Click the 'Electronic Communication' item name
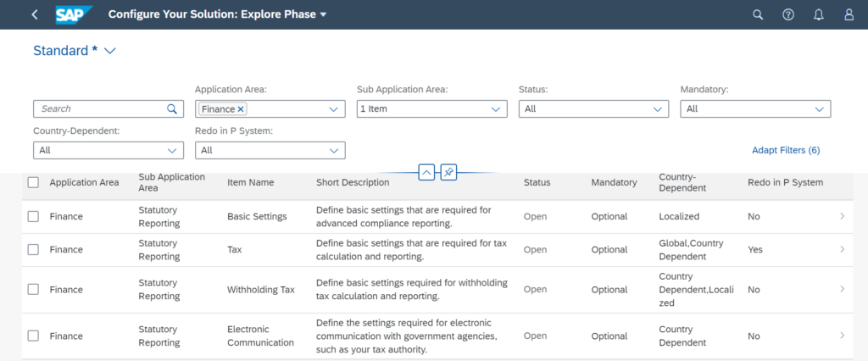The width and height of the screenshot is (868, 361). (260, 336)
